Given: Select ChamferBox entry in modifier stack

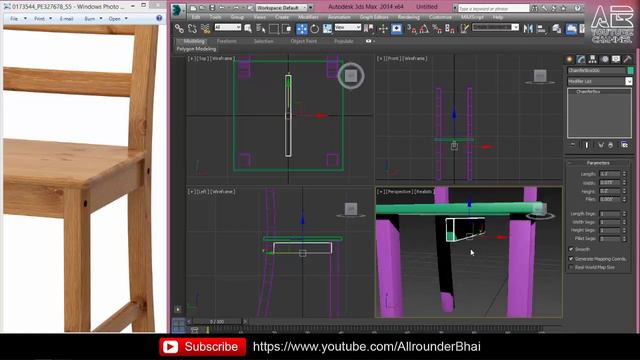Looking at the screenshot, I should click(588, 92).
